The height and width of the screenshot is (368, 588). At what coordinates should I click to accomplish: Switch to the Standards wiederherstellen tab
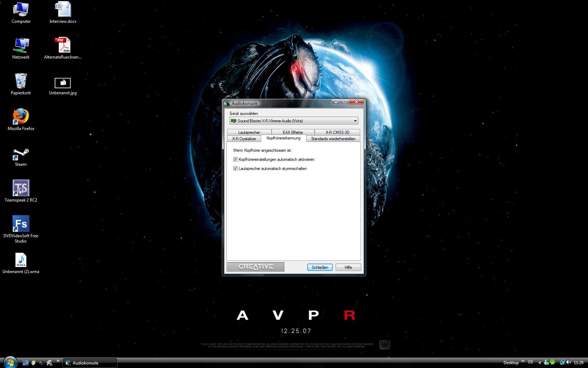[x=333, y=139]
